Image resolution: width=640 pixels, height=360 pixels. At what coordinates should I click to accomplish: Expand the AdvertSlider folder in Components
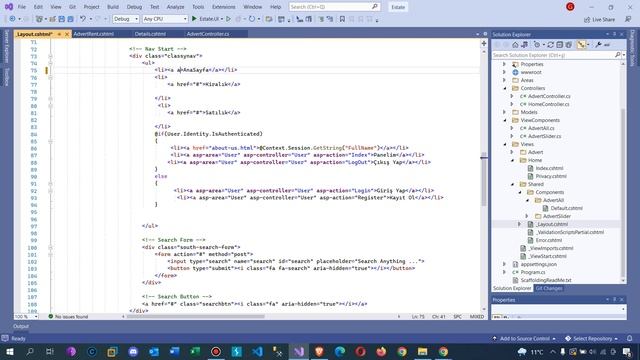[527, 216]
